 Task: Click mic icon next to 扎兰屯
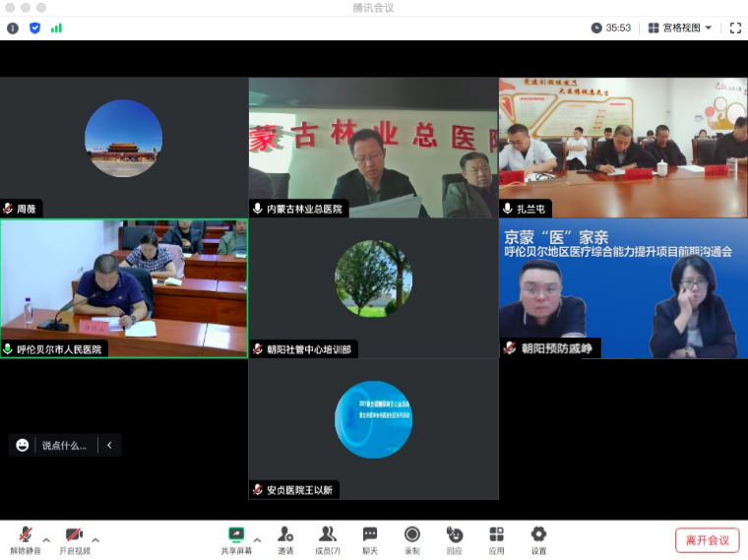[508, 209]
